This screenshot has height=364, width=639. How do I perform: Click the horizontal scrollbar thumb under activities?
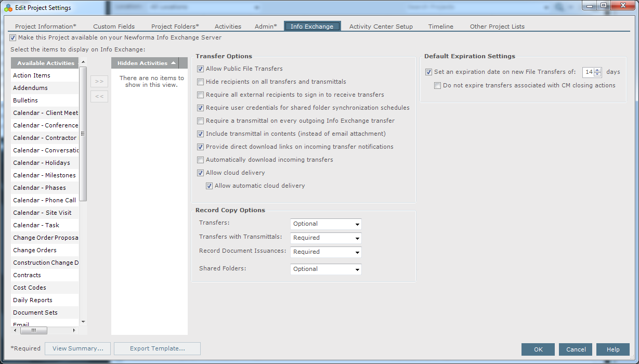point(34,330)
